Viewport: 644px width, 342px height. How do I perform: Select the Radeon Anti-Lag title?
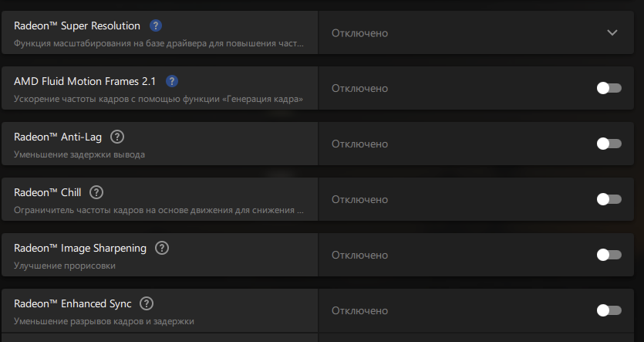[x=58, y=137]
